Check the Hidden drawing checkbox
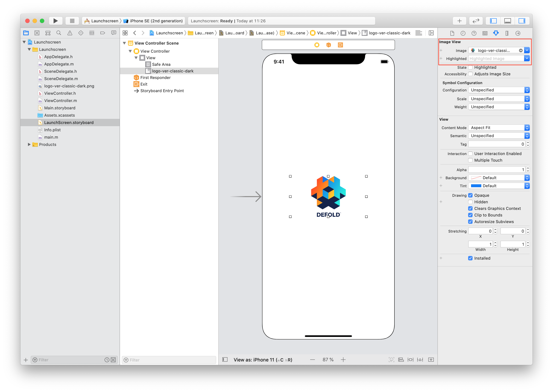This screenshot has width=553, height=392. (x=470, y=202)
